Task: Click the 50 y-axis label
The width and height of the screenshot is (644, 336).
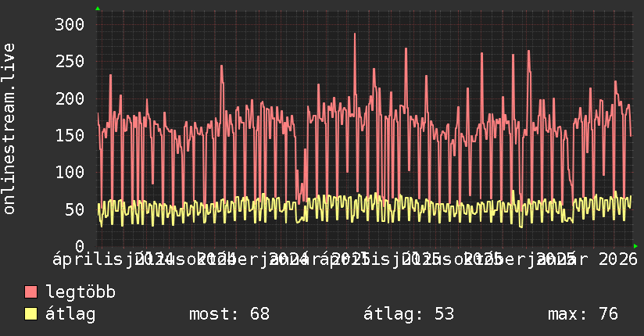Action: pos(74,209)
